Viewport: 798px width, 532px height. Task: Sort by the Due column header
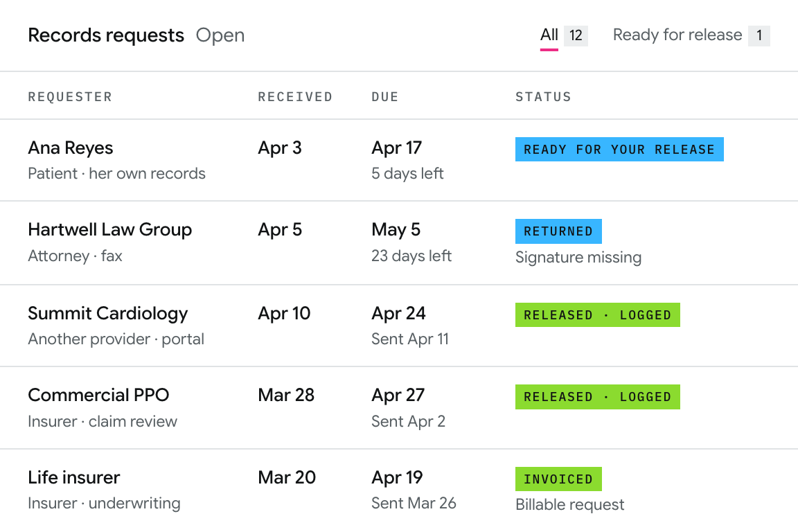point(384,97)
